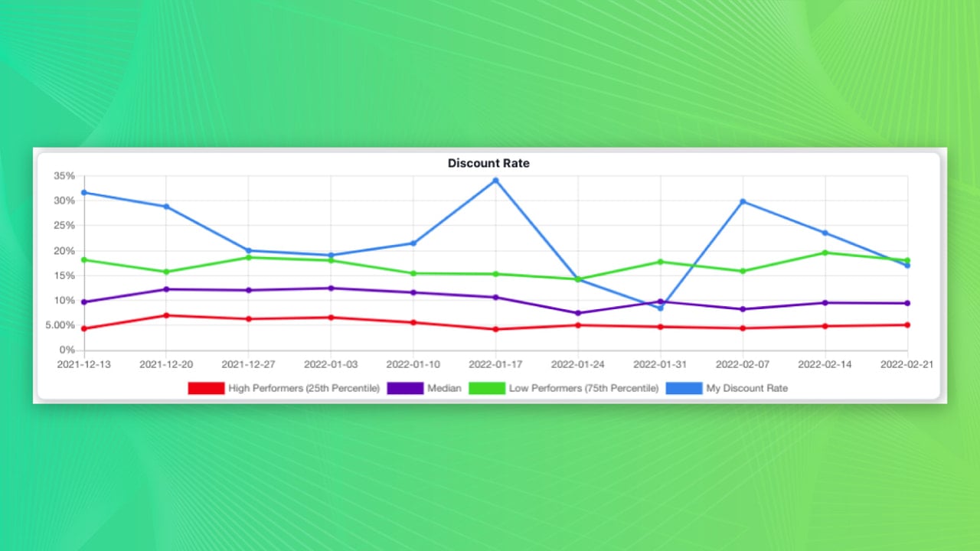Image resolution: width=980 pixels, height=551 pixels.
Task: Click the red High Performers legend swatch
Action: coord(206,388)
